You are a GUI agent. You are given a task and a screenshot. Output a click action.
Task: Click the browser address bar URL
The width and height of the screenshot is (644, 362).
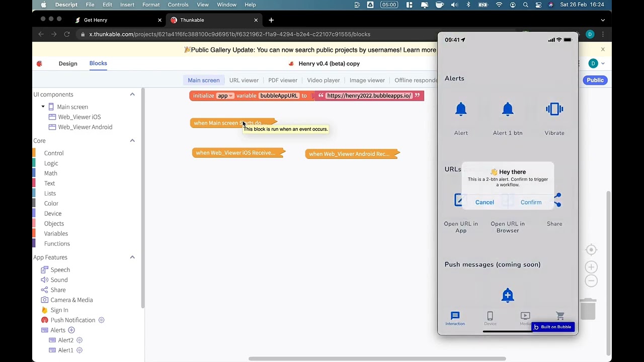pos(229,34)
